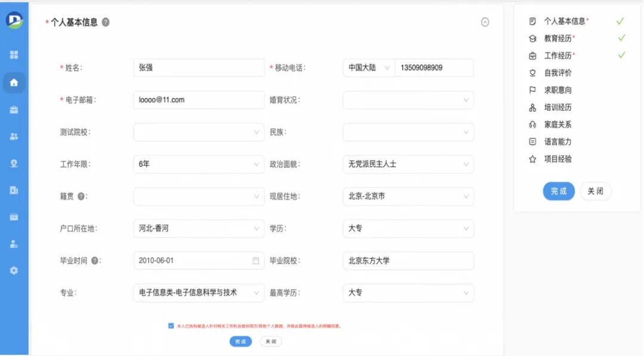Select the 培训经历 section in the right panel
Viewport: 644px width, 356px height.
click(558, 107)
